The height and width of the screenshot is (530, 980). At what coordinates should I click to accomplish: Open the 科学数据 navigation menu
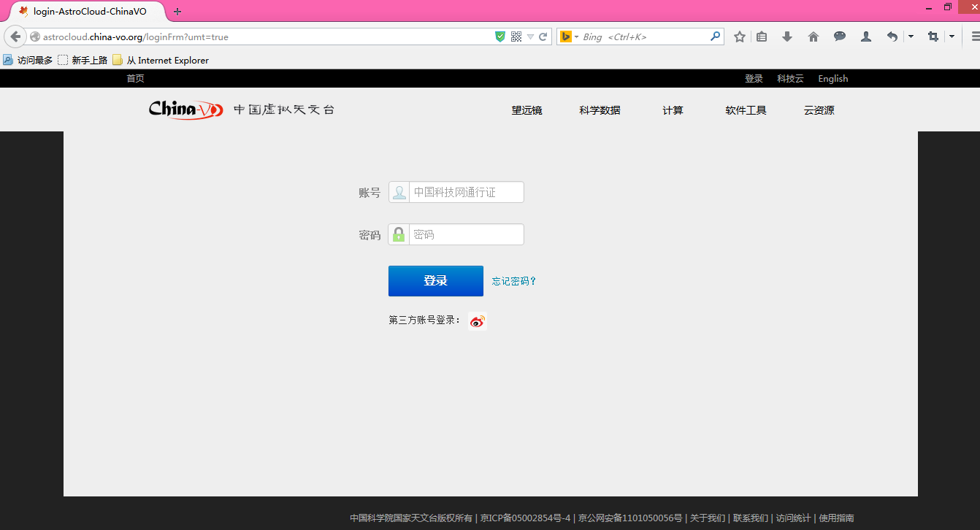600,110
